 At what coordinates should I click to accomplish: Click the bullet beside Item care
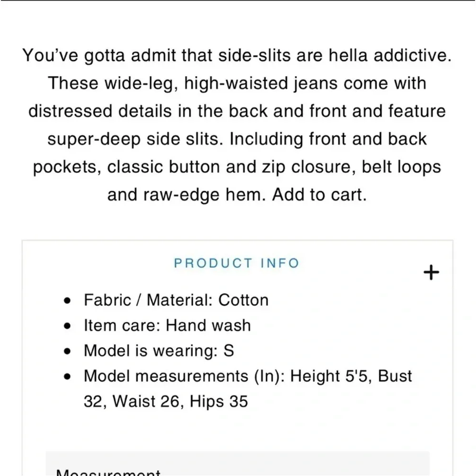click(x=68, y=327)
